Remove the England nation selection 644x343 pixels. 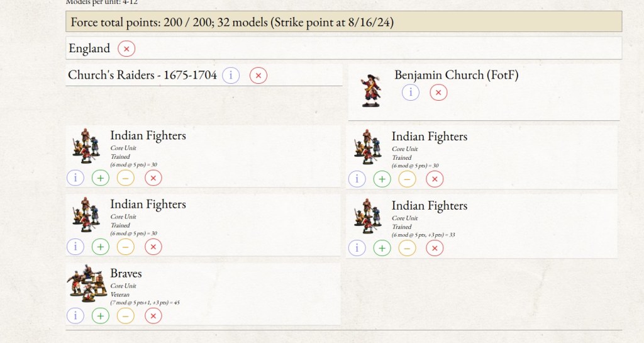click(x=126, y=48)
